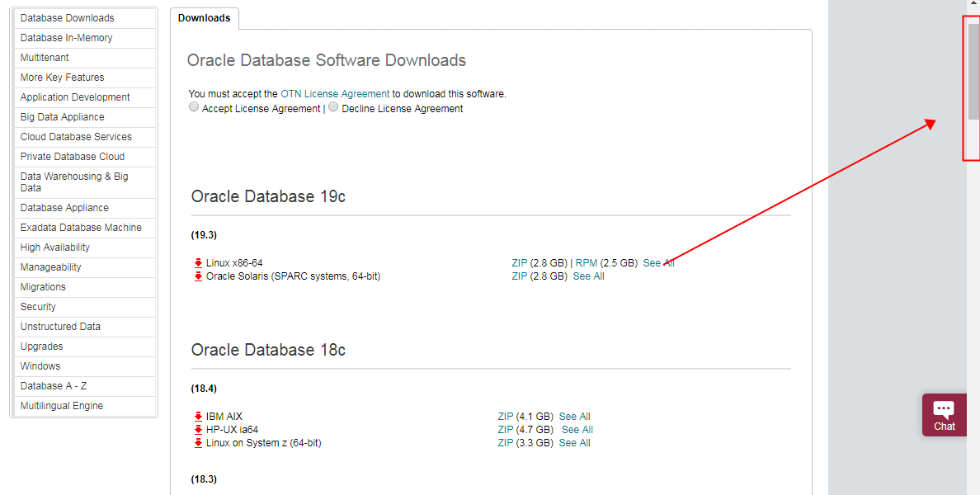Open Multilingual Engine sidebar item
The width and height of the screenshot is (980, 495).
pyautogui.click(x=85, y=406)
